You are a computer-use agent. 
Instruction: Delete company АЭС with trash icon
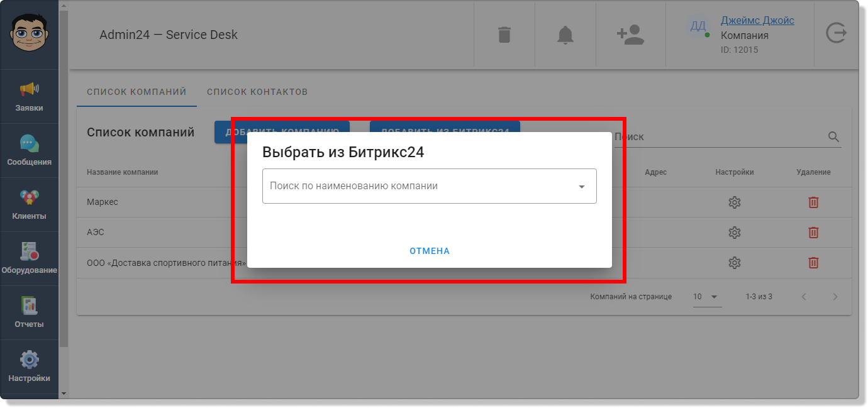pyautogui.click(x=813, y=233)
